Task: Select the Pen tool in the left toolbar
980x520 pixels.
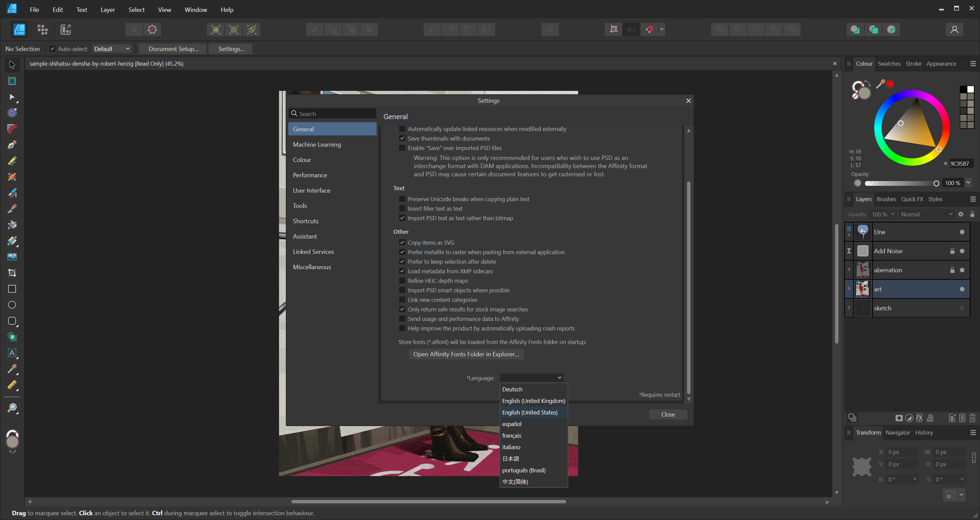Action: pyautogui.click(x=12, y=145)
